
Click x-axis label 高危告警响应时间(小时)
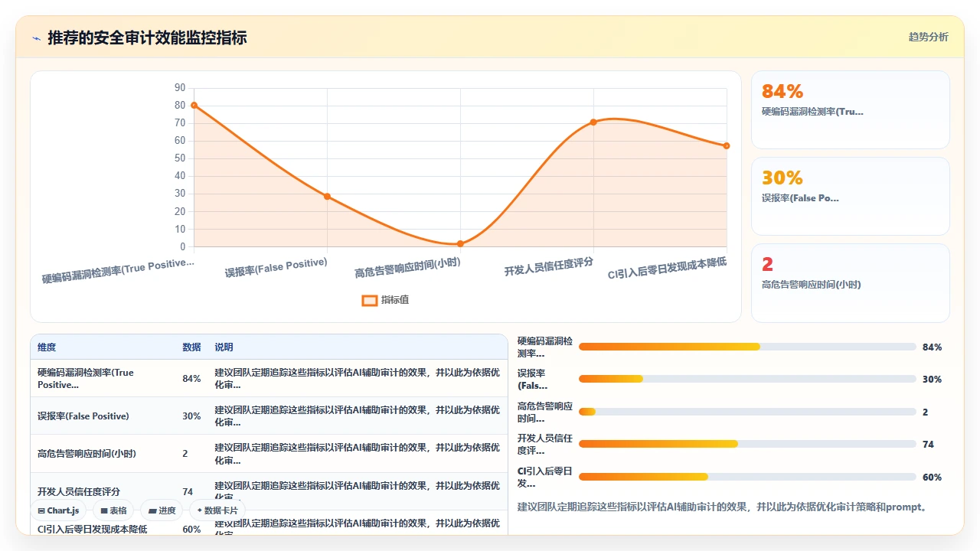pos(407,269)
